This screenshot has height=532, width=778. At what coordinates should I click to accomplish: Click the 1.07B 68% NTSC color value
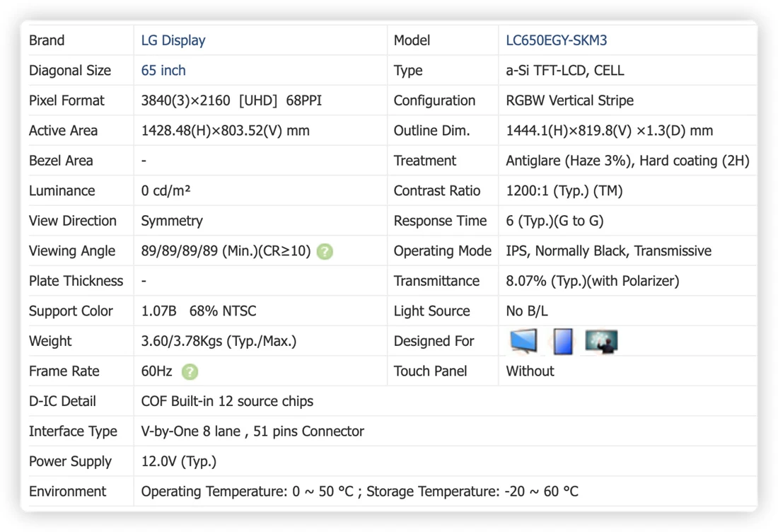pyautogui.click(x=199, y=311)
